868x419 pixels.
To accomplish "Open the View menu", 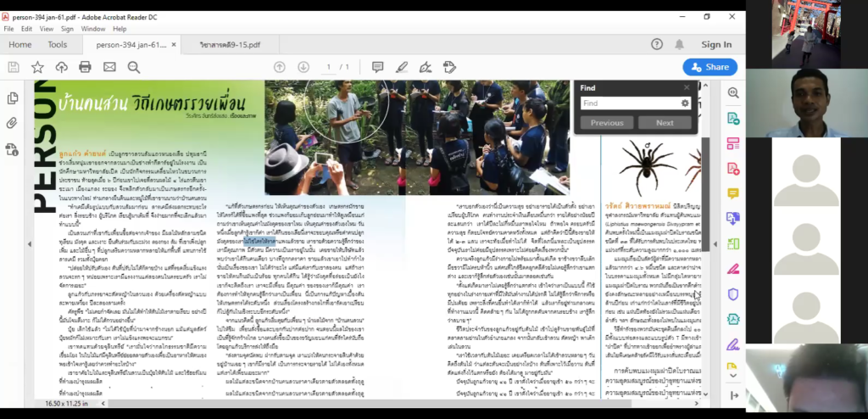I will 47,29.
